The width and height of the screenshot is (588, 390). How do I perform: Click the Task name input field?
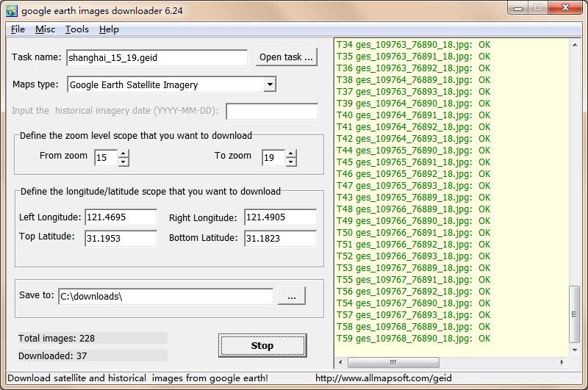click(157, 58)
